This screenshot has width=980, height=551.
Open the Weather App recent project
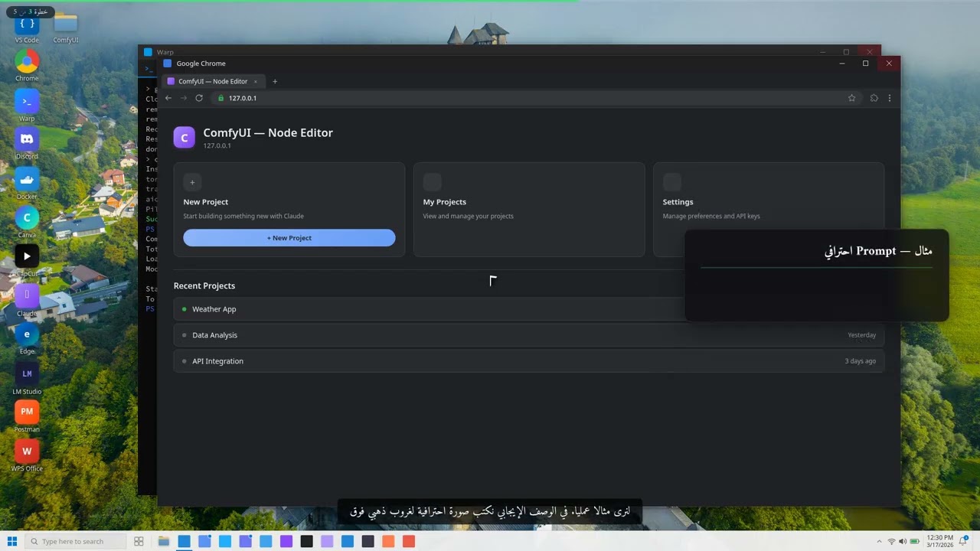529,309
